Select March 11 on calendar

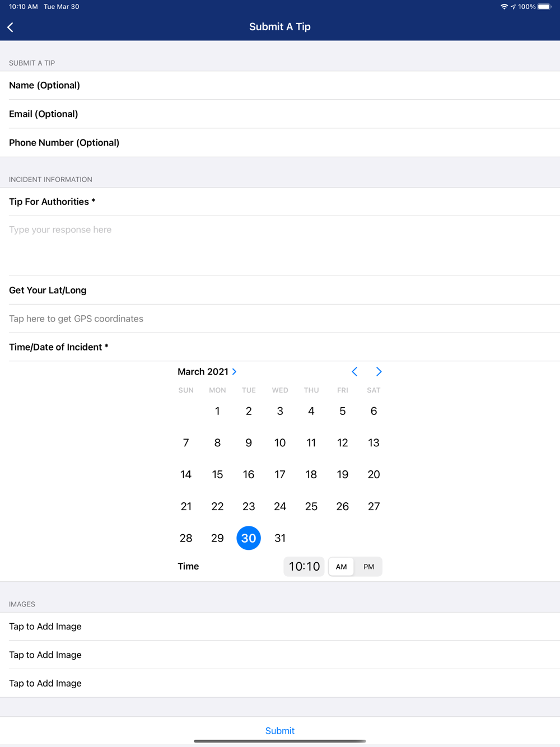point(311,443)
